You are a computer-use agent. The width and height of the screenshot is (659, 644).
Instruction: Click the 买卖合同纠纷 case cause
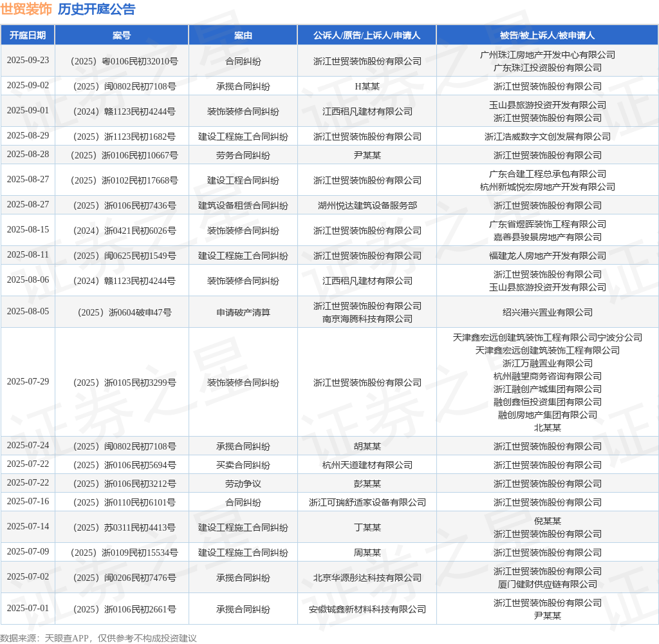click(x=243, y=465)
